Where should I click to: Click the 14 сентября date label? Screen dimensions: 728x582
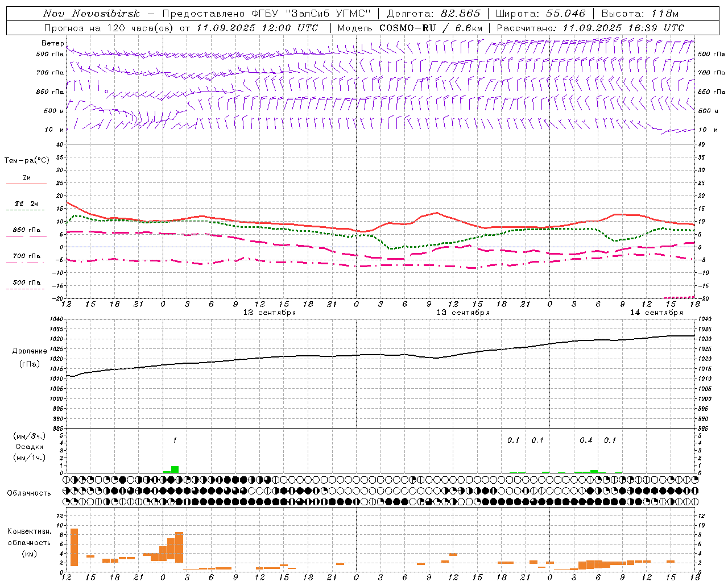[x=656, y=313]
